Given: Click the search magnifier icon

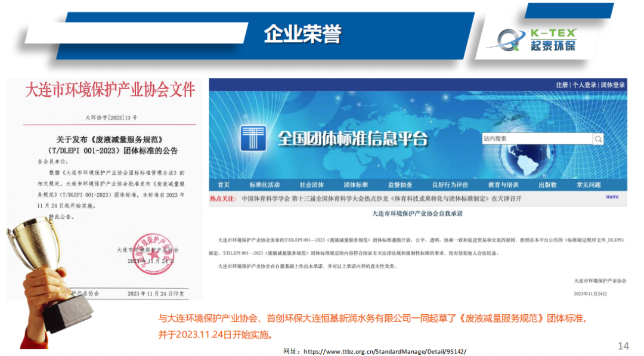Looking at the screenshot, I should 598,139.
